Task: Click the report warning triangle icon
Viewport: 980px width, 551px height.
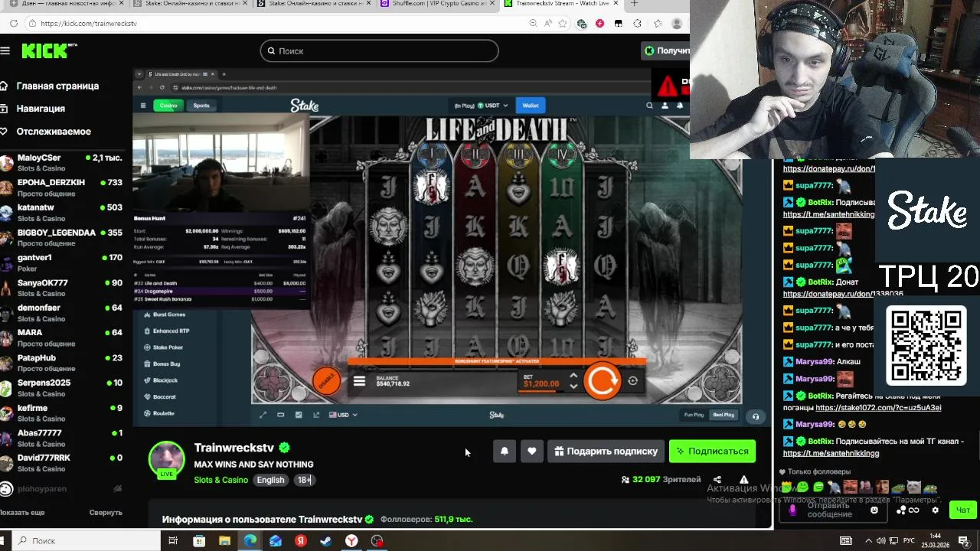Action: pyautogui.click(x=743, y=480)
